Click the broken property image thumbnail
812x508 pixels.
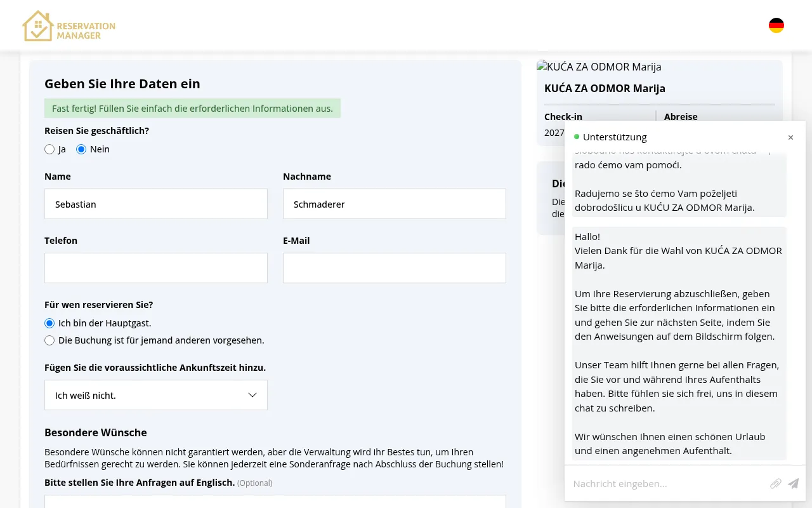tap(599, 67)
